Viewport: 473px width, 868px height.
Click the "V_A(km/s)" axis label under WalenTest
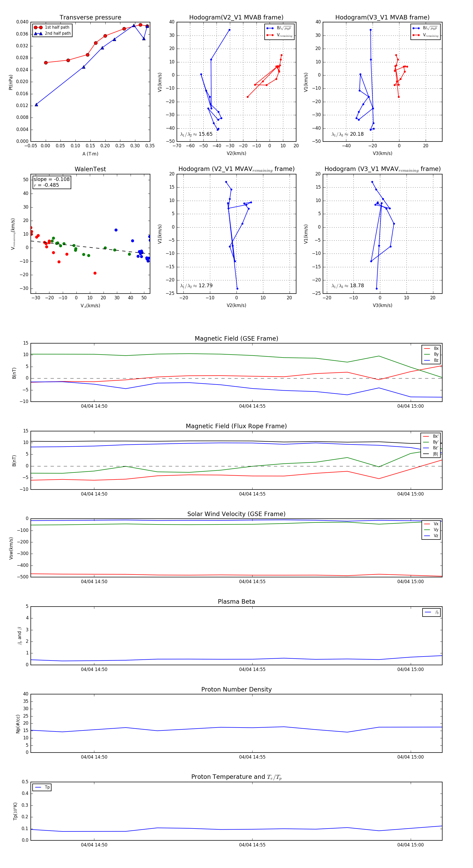click(90, 306)
